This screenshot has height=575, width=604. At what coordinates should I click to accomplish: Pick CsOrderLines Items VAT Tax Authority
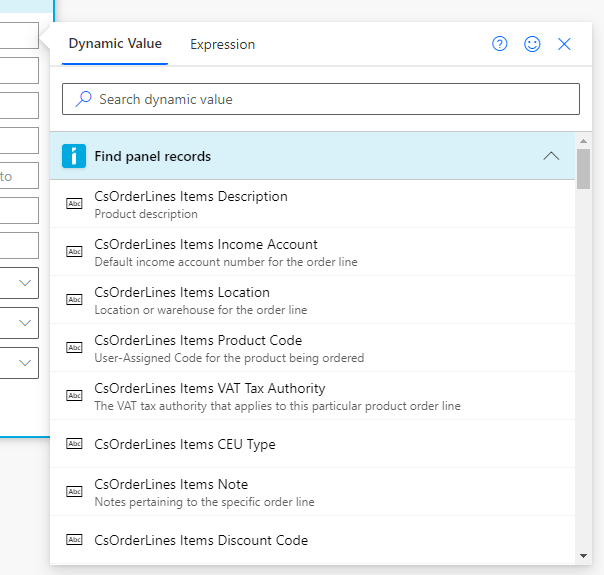coord(210,388)
